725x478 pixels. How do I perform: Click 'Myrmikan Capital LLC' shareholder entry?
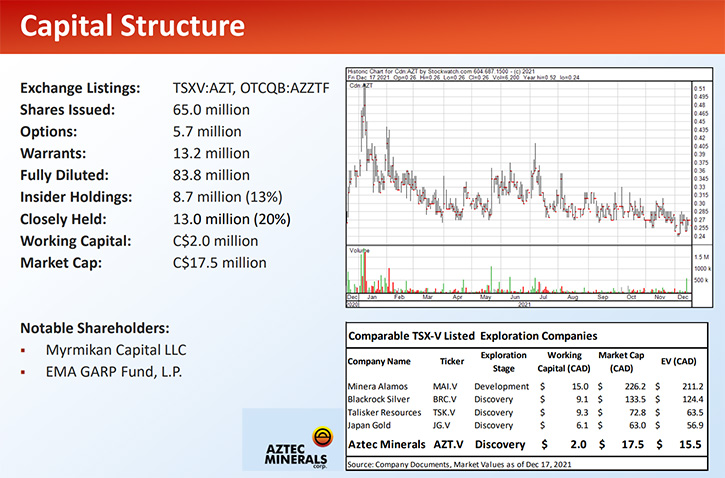[116, 350]
